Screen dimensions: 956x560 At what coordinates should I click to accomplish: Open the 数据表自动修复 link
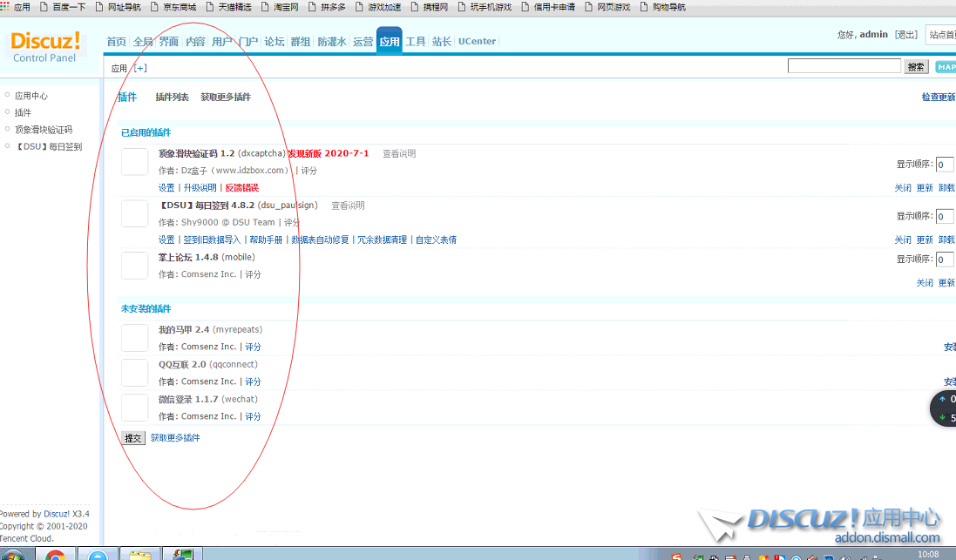(x=320, y=240)
